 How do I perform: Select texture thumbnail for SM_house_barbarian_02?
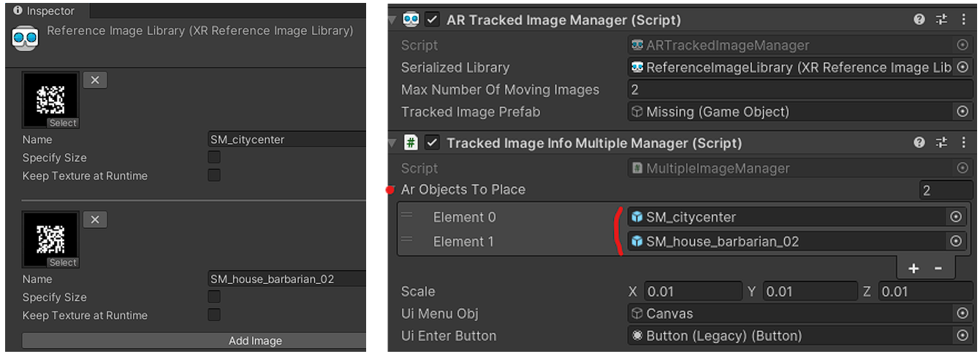click(x=51, y=240)
